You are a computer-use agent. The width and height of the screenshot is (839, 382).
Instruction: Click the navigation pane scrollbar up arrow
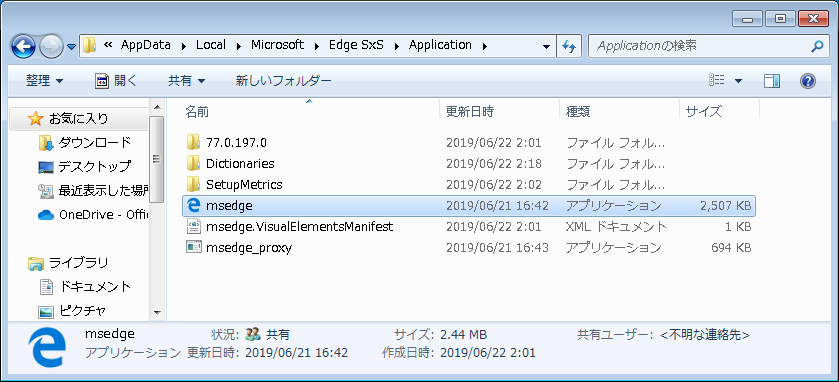[157, 106]
